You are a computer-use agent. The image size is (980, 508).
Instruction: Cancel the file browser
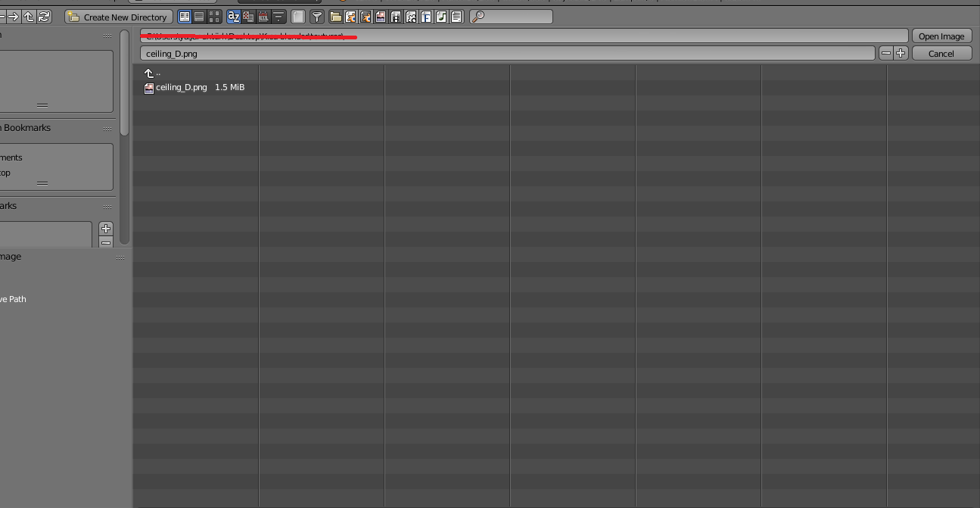[941, 54]
